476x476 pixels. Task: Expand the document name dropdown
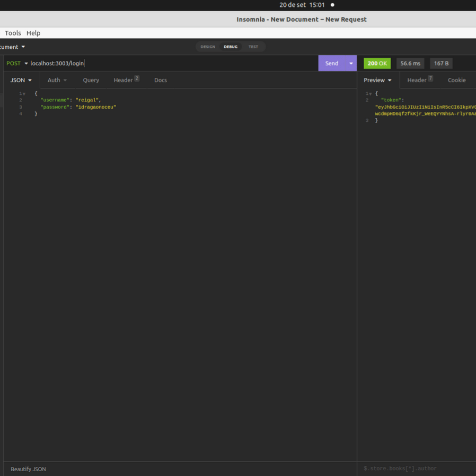[x=12, y=47]
